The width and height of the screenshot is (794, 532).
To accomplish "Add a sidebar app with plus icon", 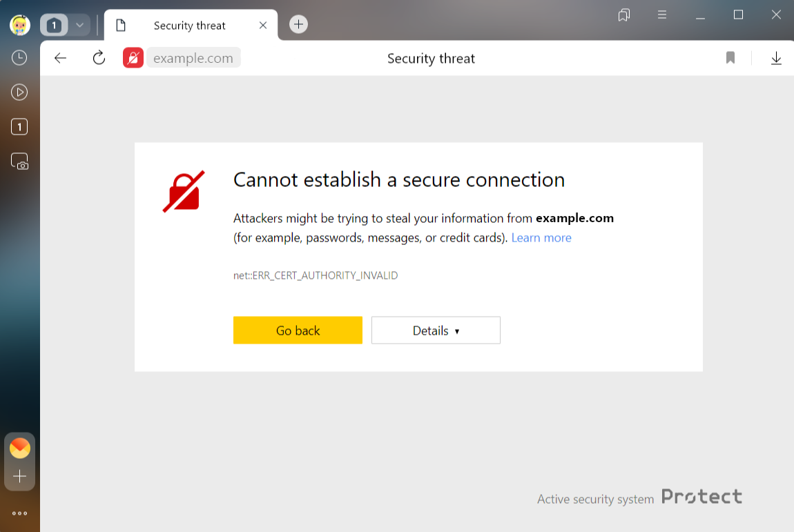I will tap(19, 476).
